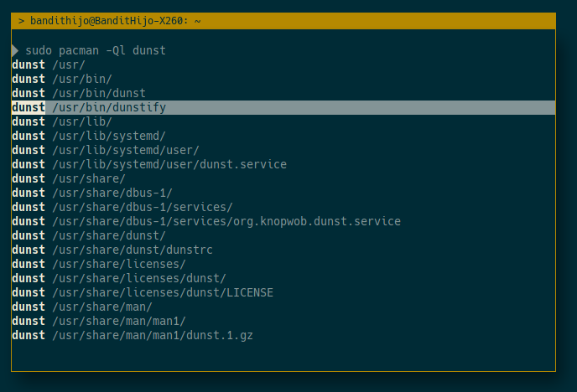Click the /usr/lib/systemd/user/ directory line
The height and width of the screenshot is (392, 577).
(125, 150)
